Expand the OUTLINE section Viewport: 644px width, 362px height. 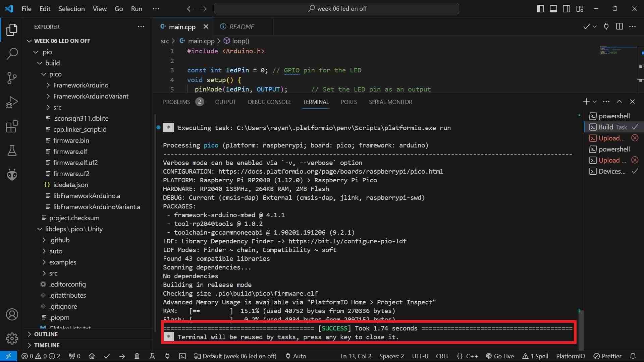(46, 334)
